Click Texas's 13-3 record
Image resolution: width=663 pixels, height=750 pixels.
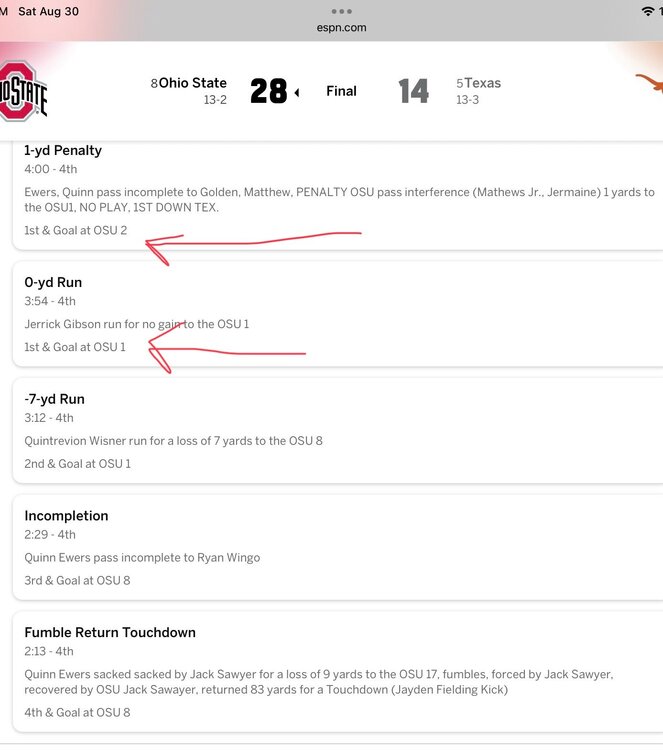pyautogui.click(x=467, y=100)
